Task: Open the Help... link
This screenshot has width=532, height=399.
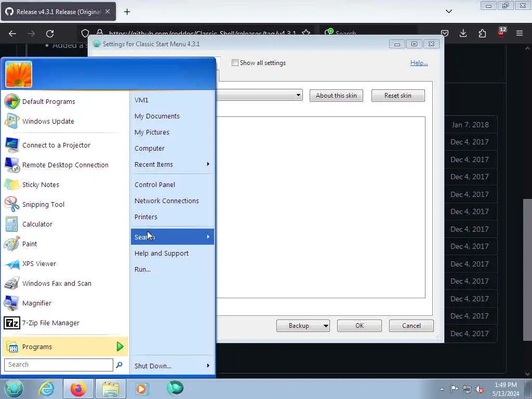Action: [419, 63]
